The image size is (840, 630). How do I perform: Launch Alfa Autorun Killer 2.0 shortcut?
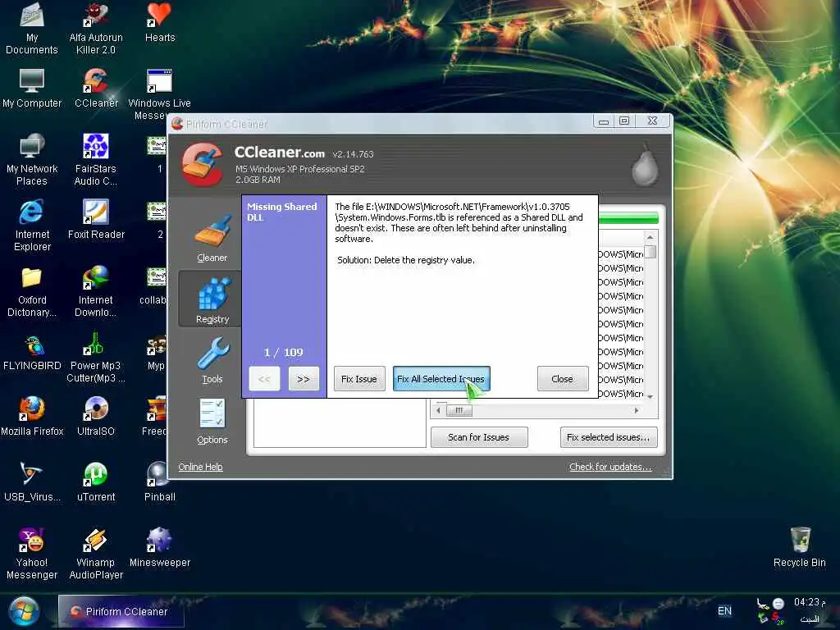[x=96, y=29]
